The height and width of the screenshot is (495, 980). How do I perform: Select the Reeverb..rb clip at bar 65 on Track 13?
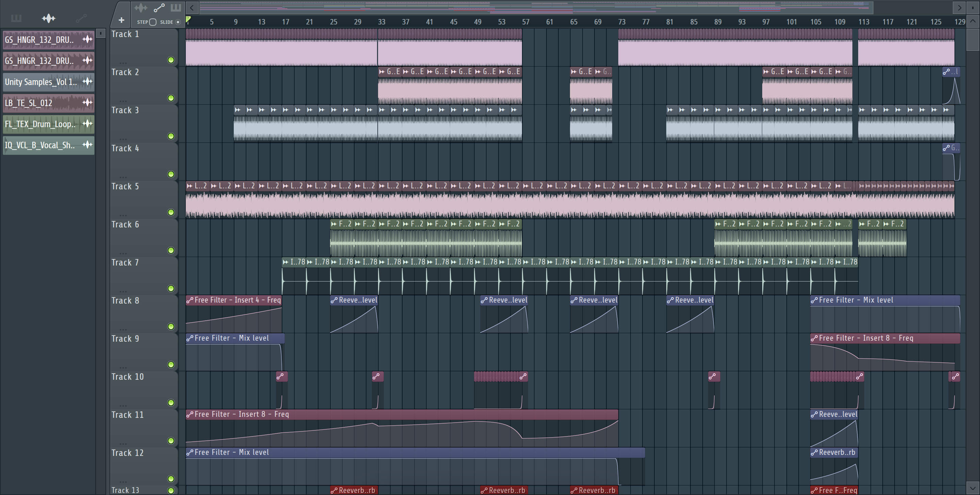click(594, 490)
